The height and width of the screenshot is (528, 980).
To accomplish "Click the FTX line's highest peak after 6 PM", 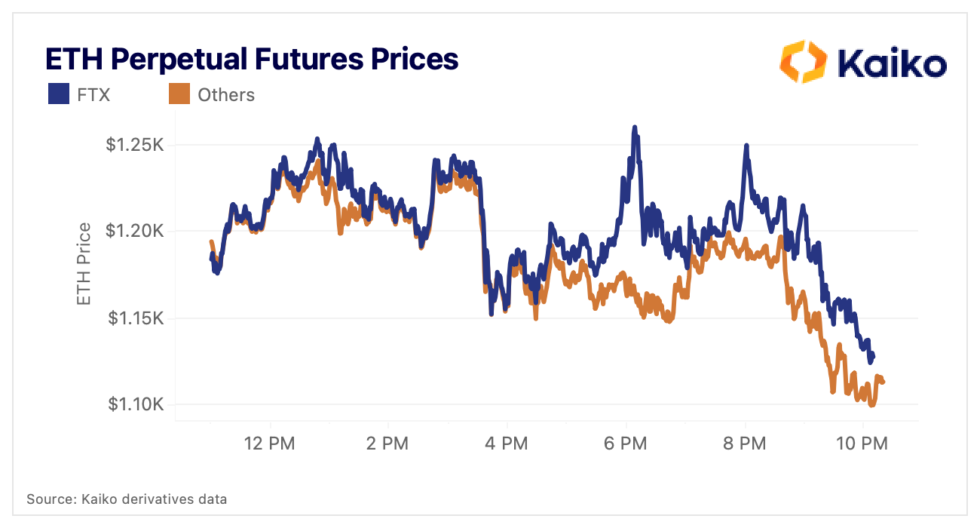I will (x=635, y=128).
